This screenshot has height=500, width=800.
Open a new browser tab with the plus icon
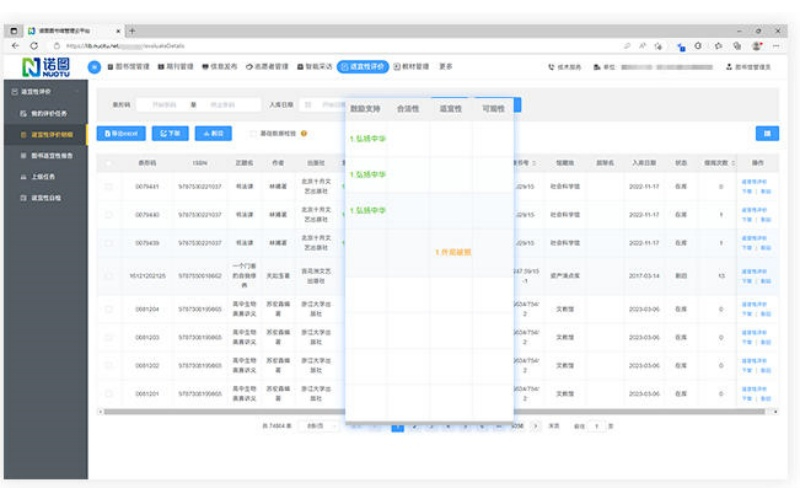point(132,31)
